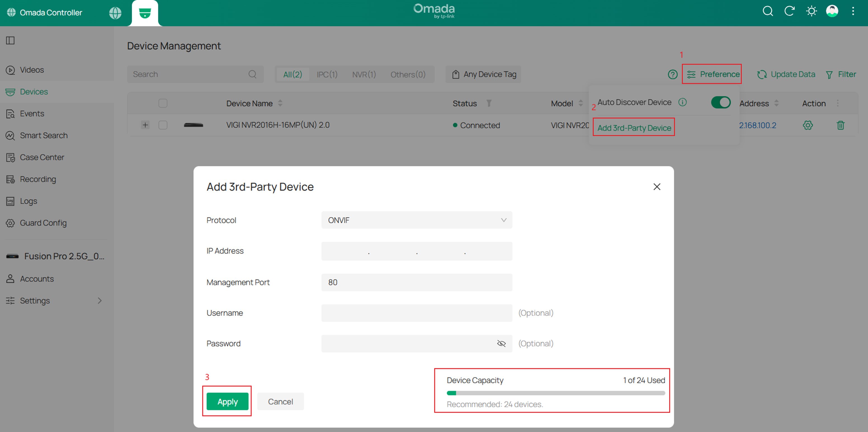Open settings gear for VIGI NVR device
The height and width of the screenshot is (432, 868).
pyautogui.click(x=808, y=125)
